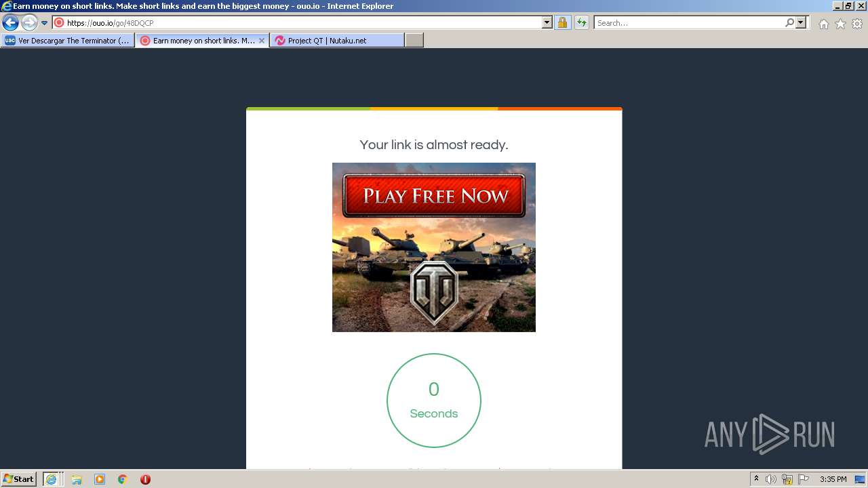Launch Chrome from the taskbar
Image resolution: width=868 pixels, height=488 pixels.
[123, 479]
